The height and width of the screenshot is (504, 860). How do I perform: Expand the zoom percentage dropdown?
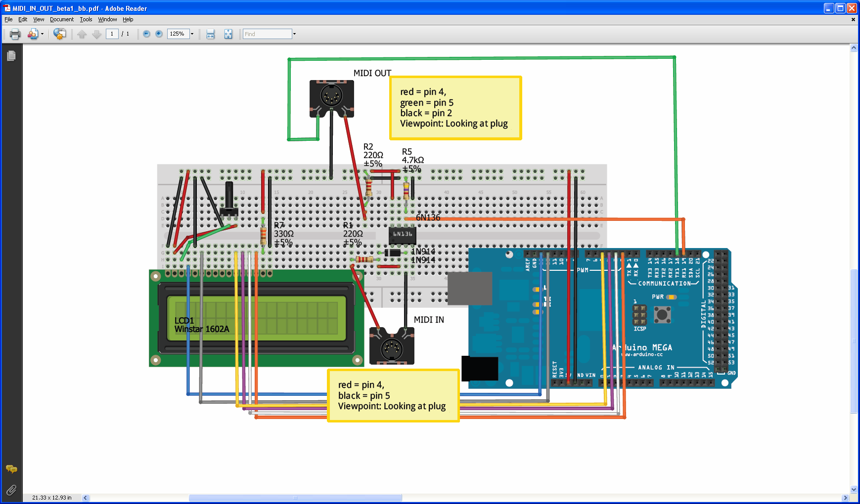click(x=192, y=34)
